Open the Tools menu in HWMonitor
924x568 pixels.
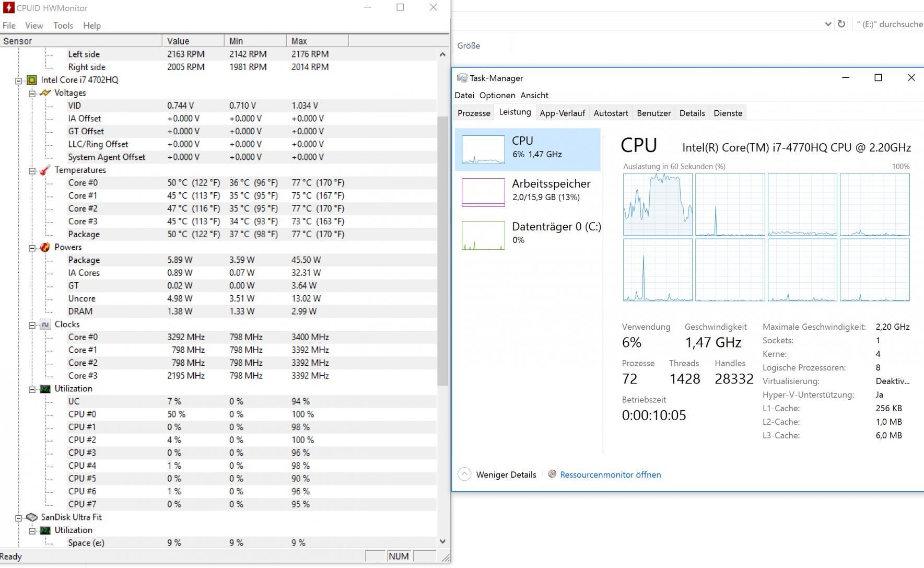[63, 26]
